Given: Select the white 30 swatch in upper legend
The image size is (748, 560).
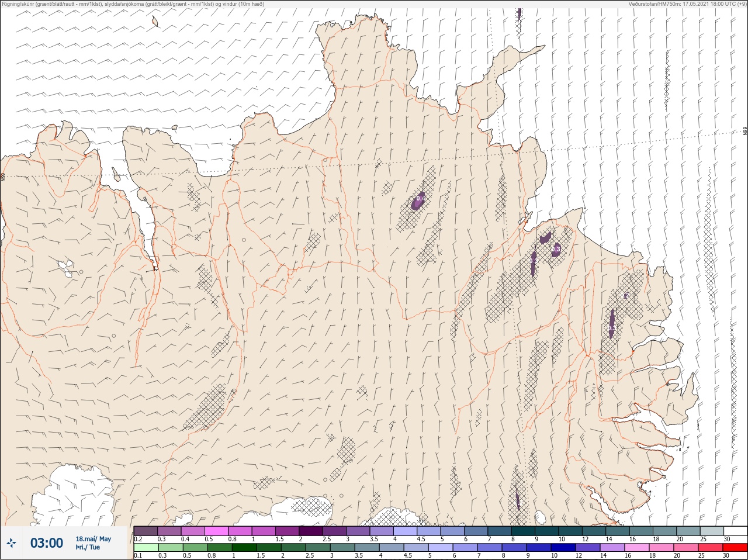Looking at the screenshot, I should point(735,531).
